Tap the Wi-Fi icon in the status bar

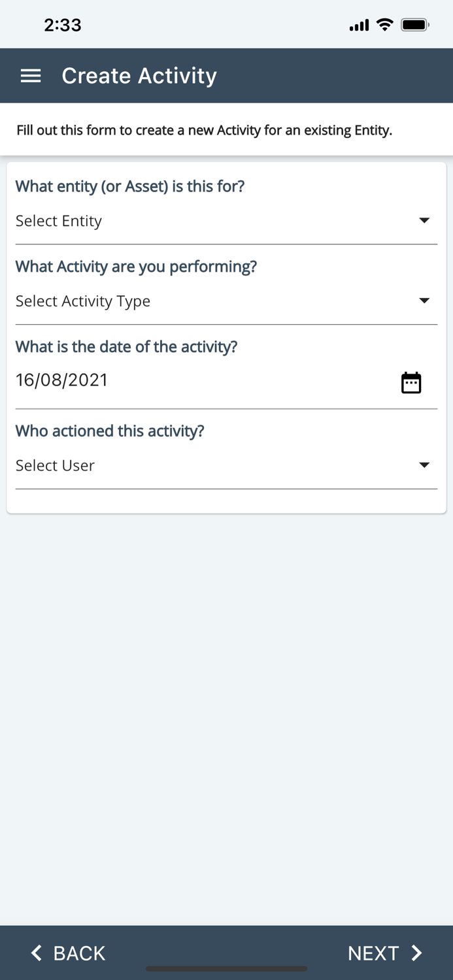(384, 24)
